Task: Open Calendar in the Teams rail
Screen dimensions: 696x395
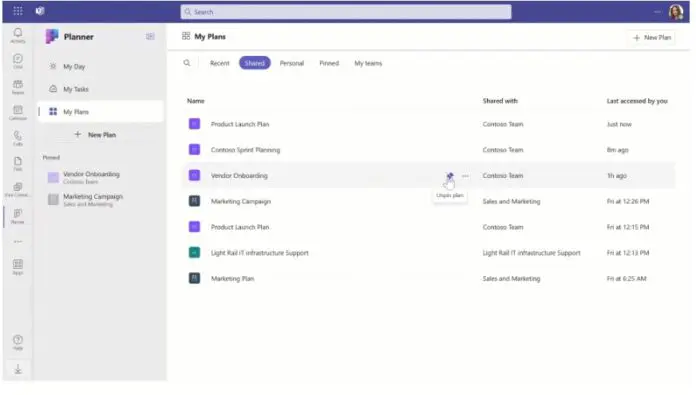Action: pos(18,112)
